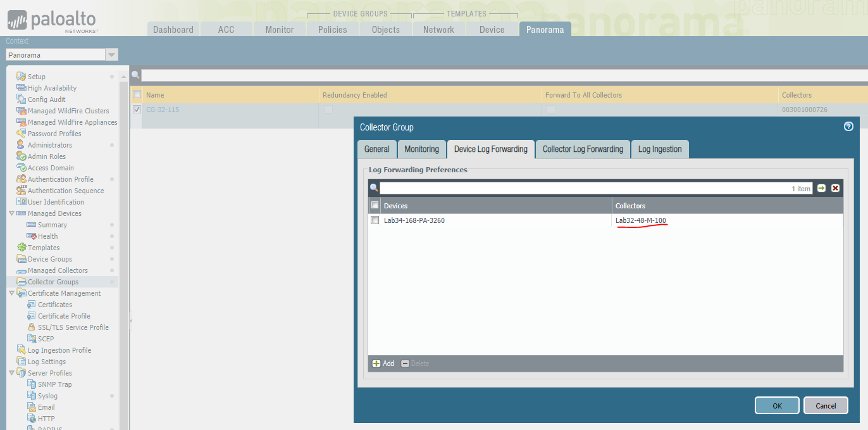Open Administrators in the sidebar
This screenshot has width=868, height=430.
point(49,145)
